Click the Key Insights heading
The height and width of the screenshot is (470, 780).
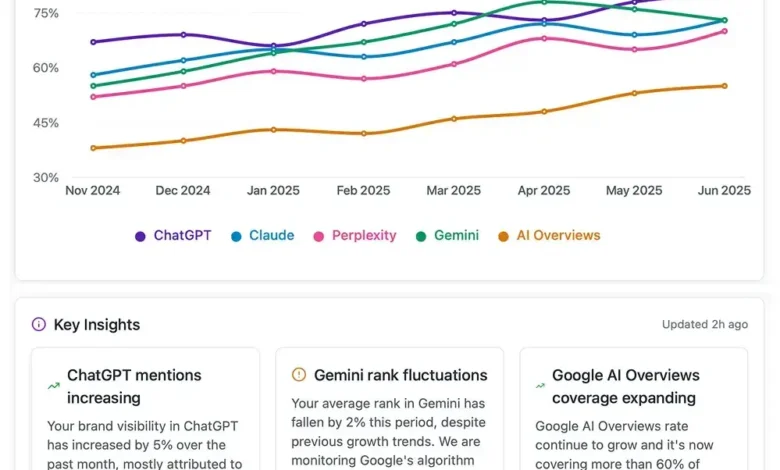(x=96, y=324)
